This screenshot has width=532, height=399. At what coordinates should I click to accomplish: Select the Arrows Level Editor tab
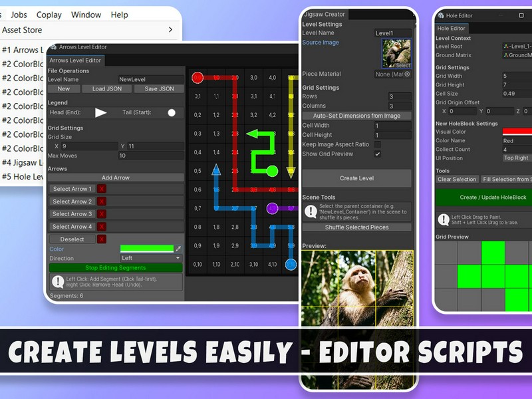(x=75, y=61)
